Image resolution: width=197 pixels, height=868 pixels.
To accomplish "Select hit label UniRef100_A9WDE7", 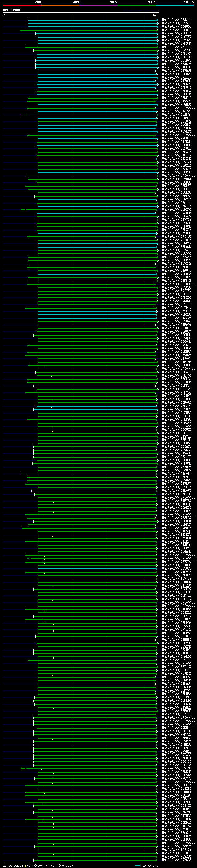I will (176, 139).
